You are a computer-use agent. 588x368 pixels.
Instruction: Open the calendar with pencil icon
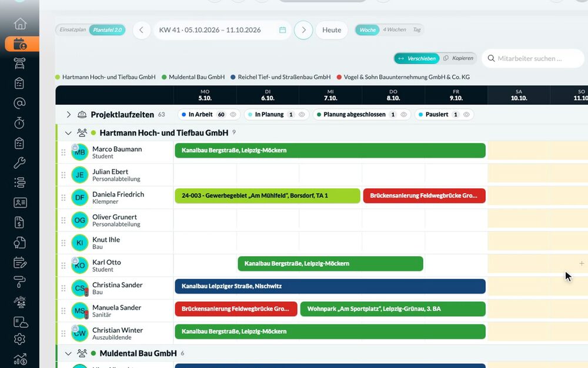(20, 263)
